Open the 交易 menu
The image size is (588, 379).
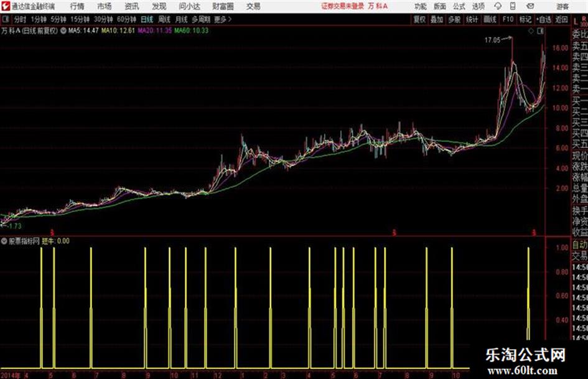(253, 6)
